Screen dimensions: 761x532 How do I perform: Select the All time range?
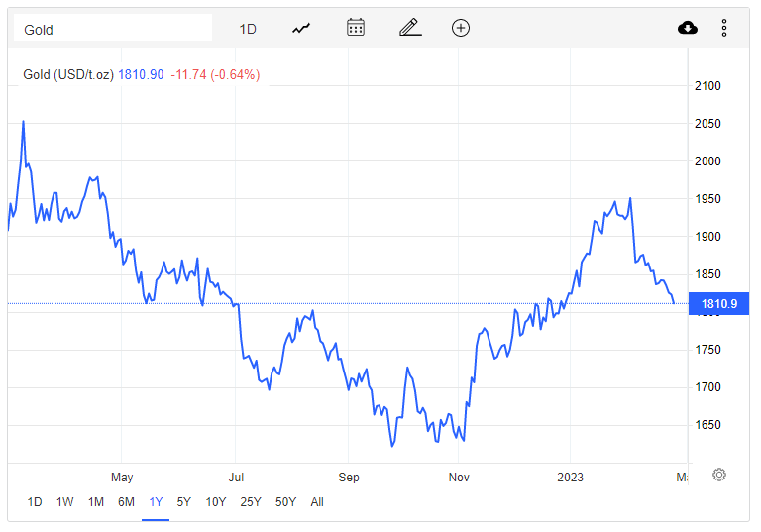coord(317,502)
